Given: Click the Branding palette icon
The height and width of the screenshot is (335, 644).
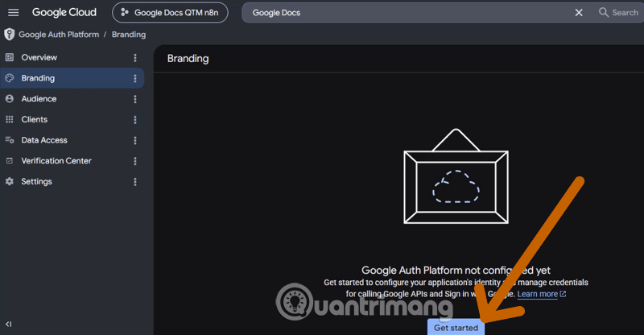Looking at the screenshot, I should point(10,78).
